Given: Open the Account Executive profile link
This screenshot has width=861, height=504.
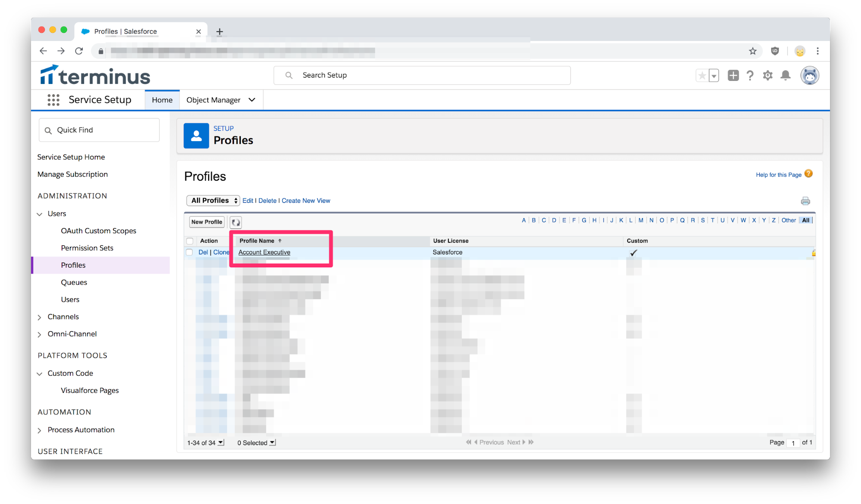Looking at the screenshot, I should (264, 252).
